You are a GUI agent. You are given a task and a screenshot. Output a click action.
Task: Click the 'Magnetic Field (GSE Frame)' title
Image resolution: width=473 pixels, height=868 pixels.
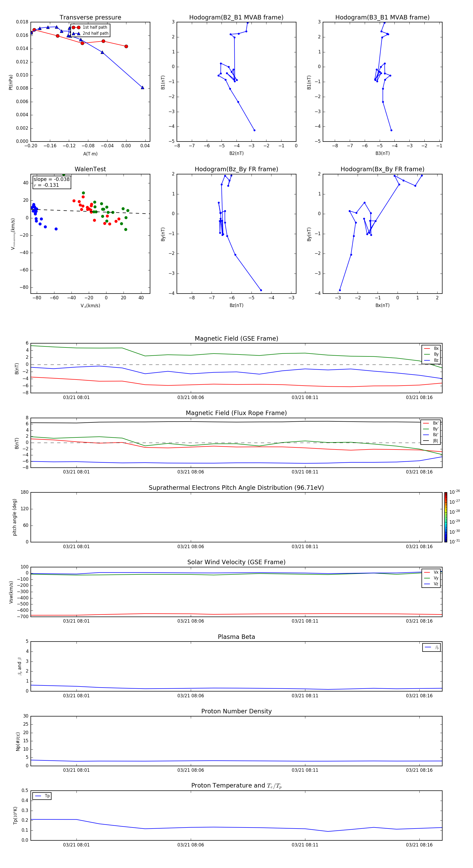pyautogui.click(x=236, y=339)
